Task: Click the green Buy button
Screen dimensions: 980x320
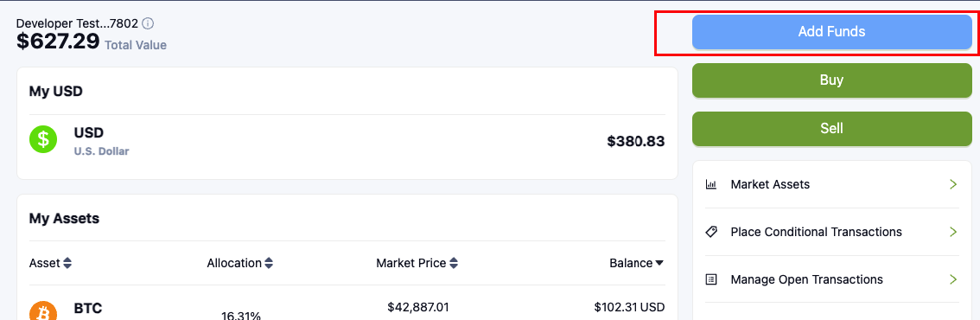Action: pyautogui.click(x=832, y=80)
